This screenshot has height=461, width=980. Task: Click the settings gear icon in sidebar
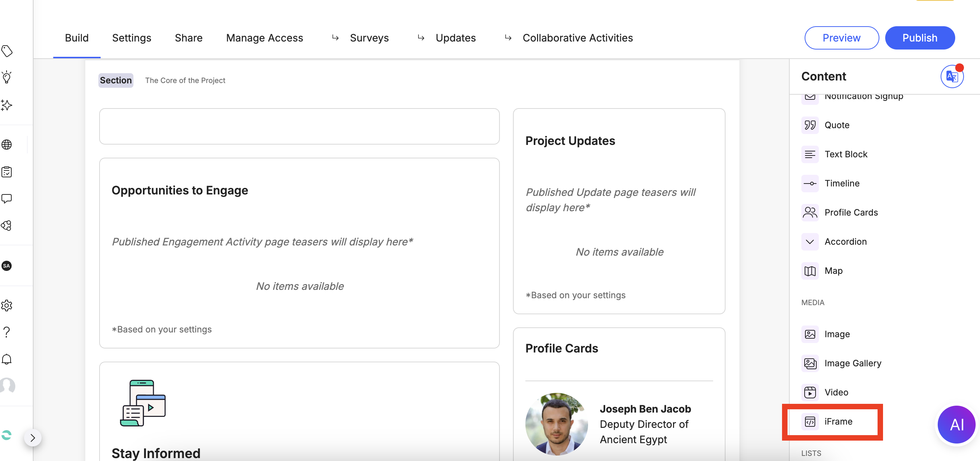click(7, 305)
